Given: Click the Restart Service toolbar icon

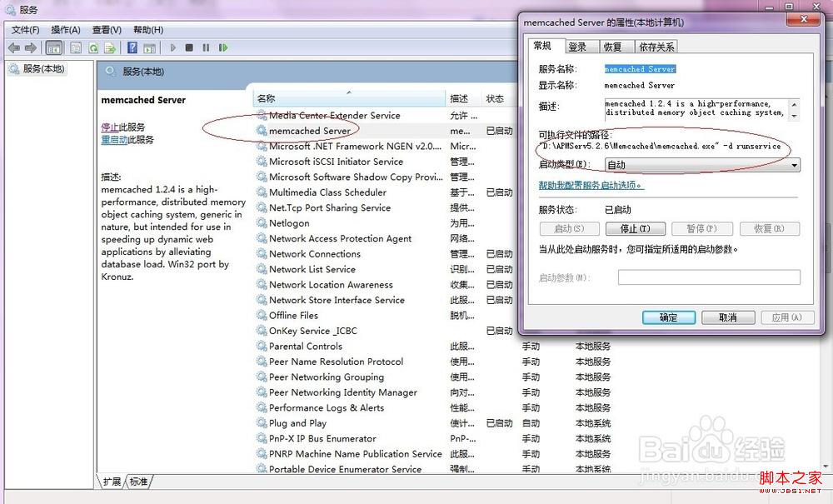Looking at the screenshot, I should coord(223,47).
